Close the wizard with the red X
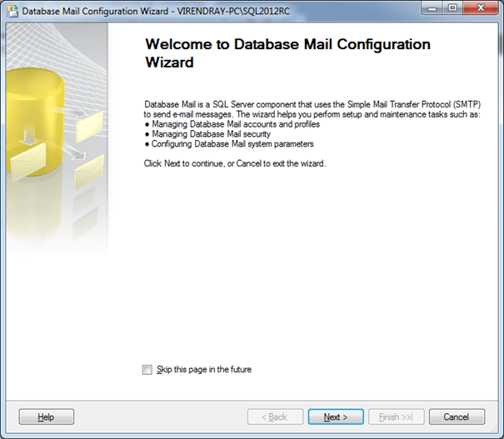504x439 pixels. (482, 8)
